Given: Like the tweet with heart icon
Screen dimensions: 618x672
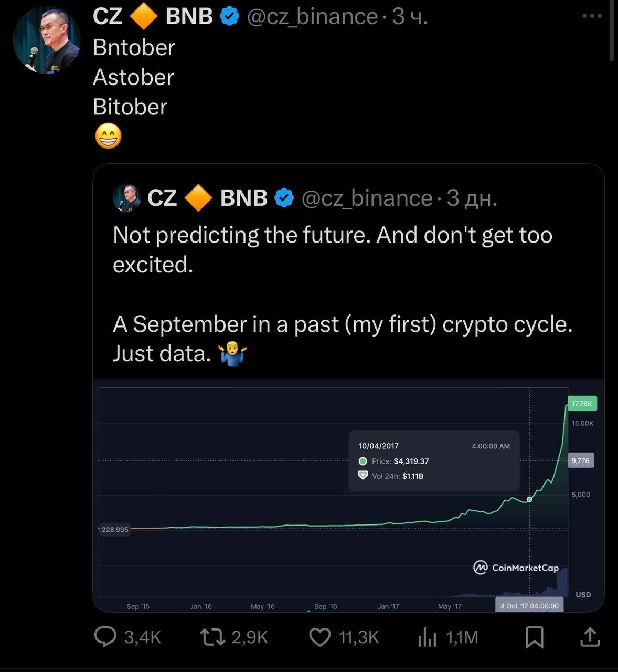Looking at the screenshot, I should [x=319, y=637].
